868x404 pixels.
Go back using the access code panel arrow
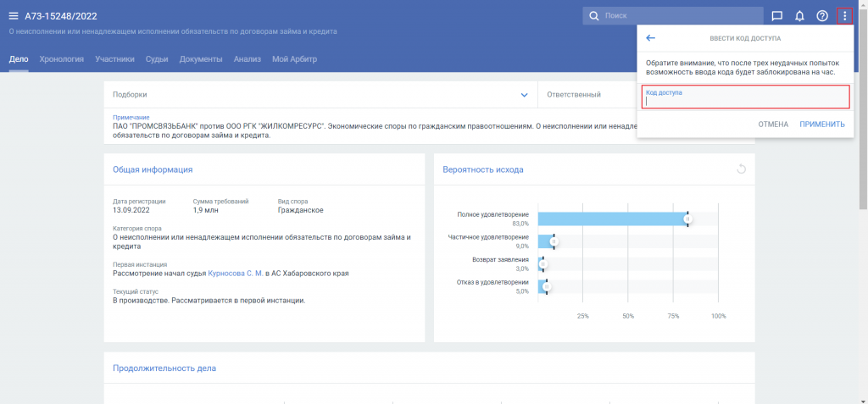pos(650,38)
